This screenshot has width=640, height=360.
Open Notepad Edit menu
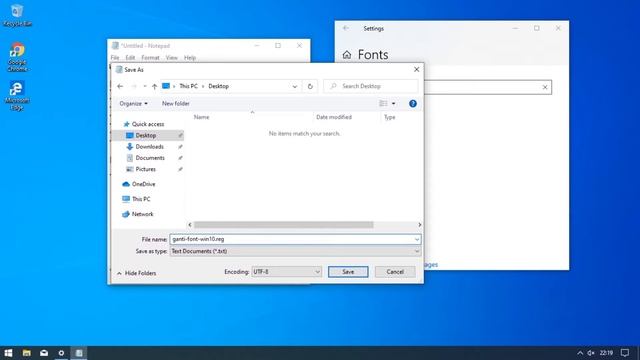coord(130,58)
